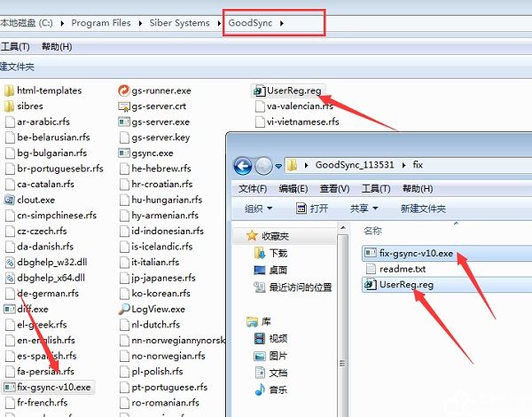Select the gs-runner.exe icon

(x=123, y=90)
